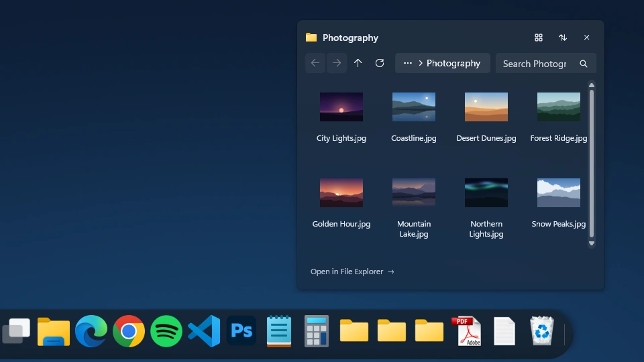Click Open in File Explorer link

click(352, 271)
